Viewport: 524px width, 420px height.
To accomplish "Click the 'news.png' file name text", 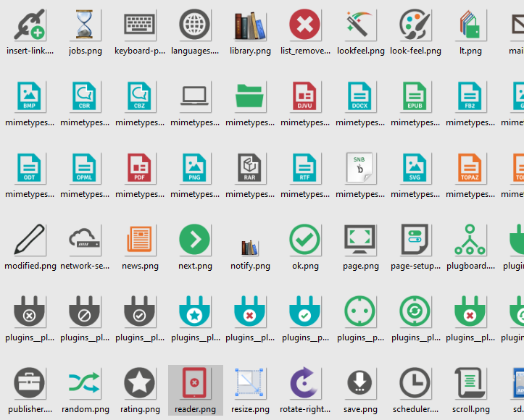I will [x=140, y=266].
